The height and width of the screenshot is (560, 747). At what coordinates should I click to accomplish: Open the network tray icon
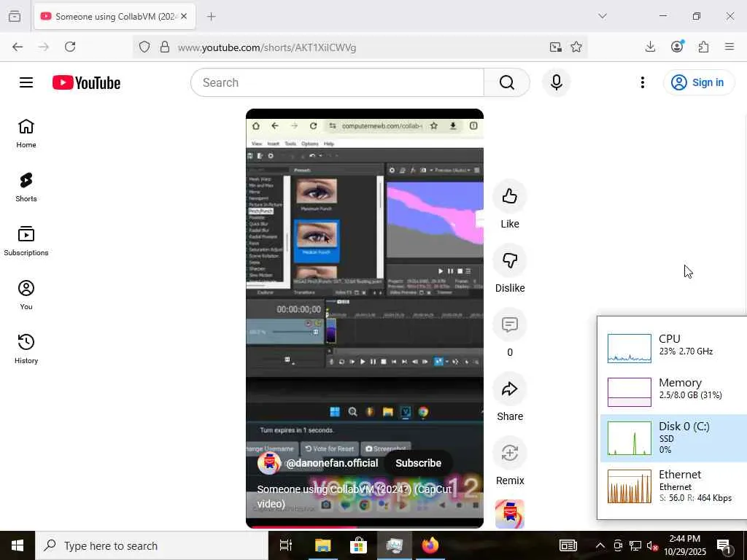pyautogui.click(x=635, y=545)
